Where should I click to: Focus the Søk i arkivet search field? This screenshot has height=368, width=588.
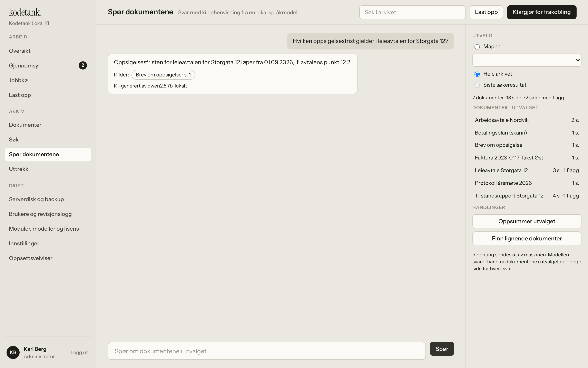(x=412, y=12)
